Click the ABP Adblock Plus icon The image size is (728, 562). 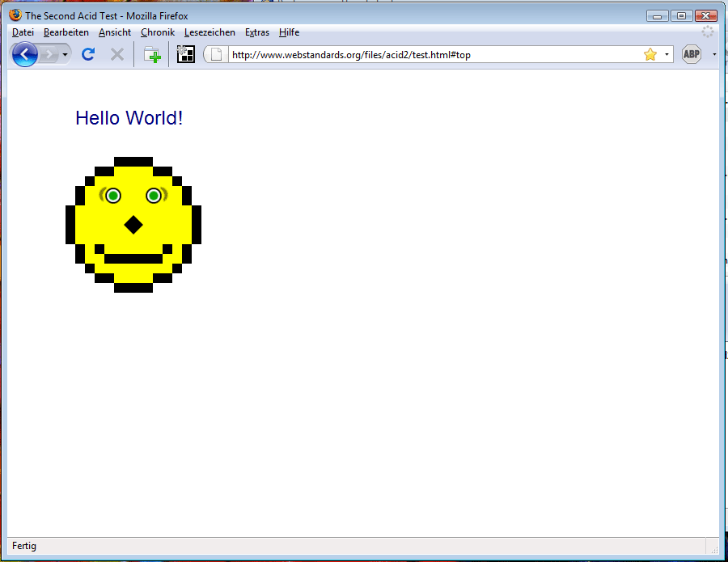coord(692,54)
